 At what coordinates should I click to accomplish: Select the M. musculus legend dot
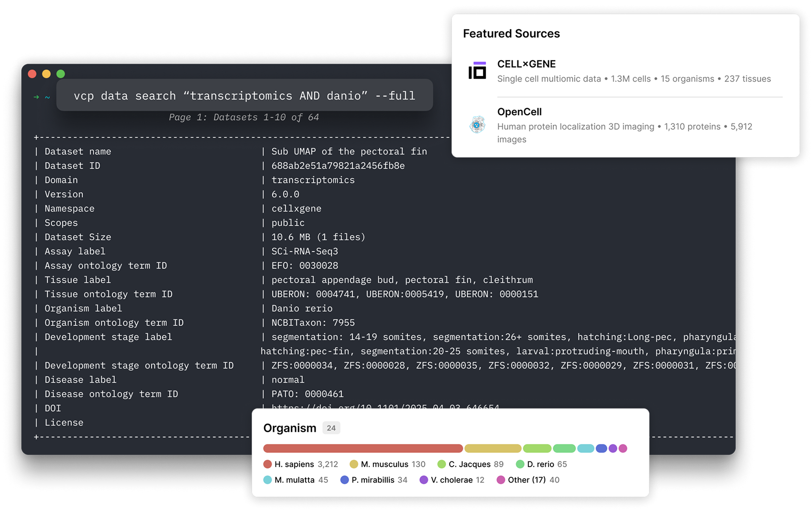click(x=354, y=464)
